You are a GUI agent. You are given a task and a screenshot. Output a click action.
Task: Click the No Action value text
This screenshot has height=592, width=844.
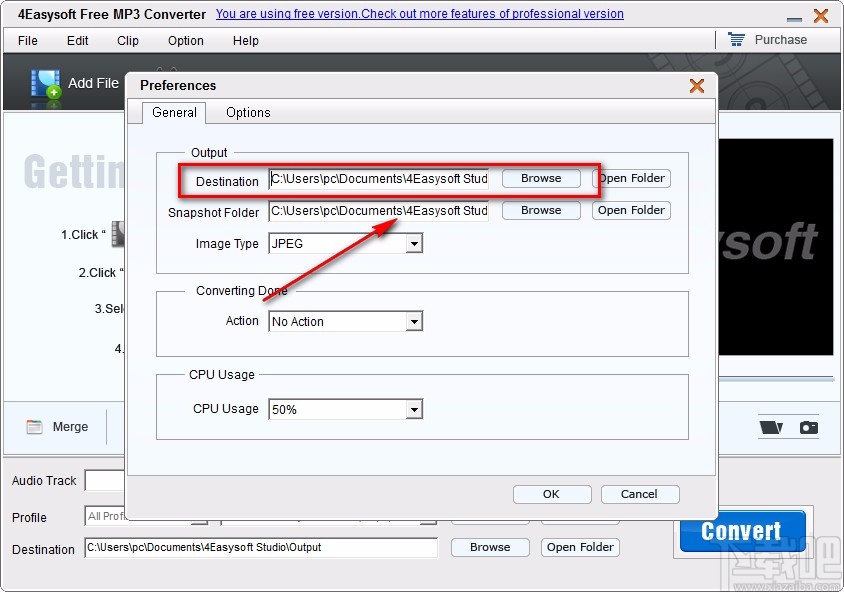298,322
